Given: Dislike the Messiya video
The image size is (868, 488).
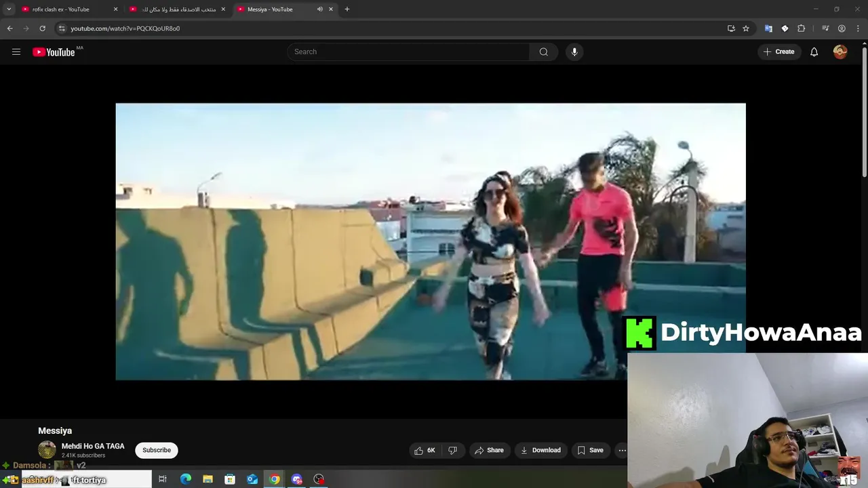Looking at the screenshot, I should [x=453, y=450].
